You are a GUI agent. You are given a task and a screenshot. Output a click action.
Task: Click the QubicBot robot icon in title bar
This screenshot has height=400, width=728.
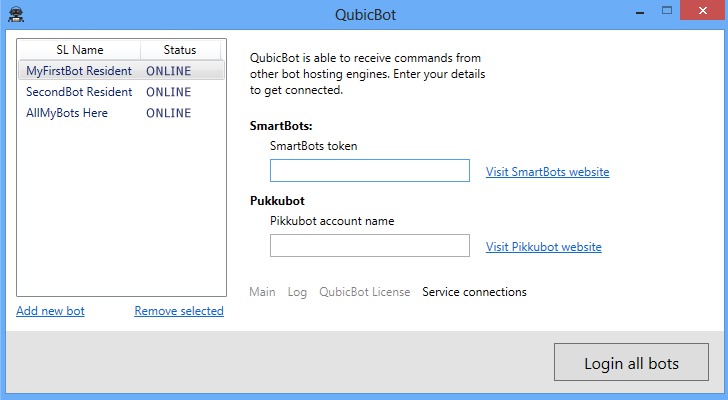click(x=16, y=14)
